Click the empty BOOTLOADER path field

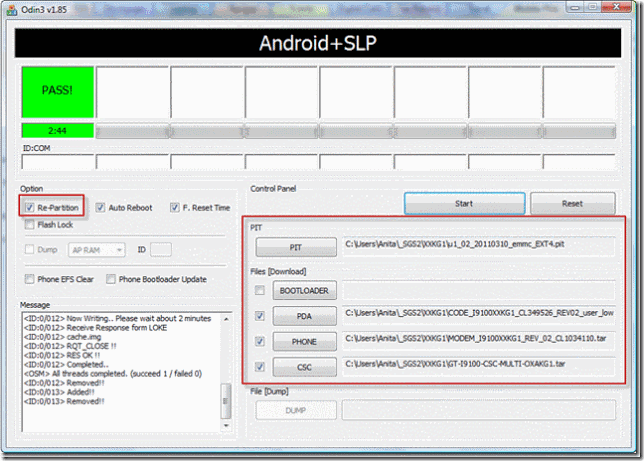tap(478, 290)
